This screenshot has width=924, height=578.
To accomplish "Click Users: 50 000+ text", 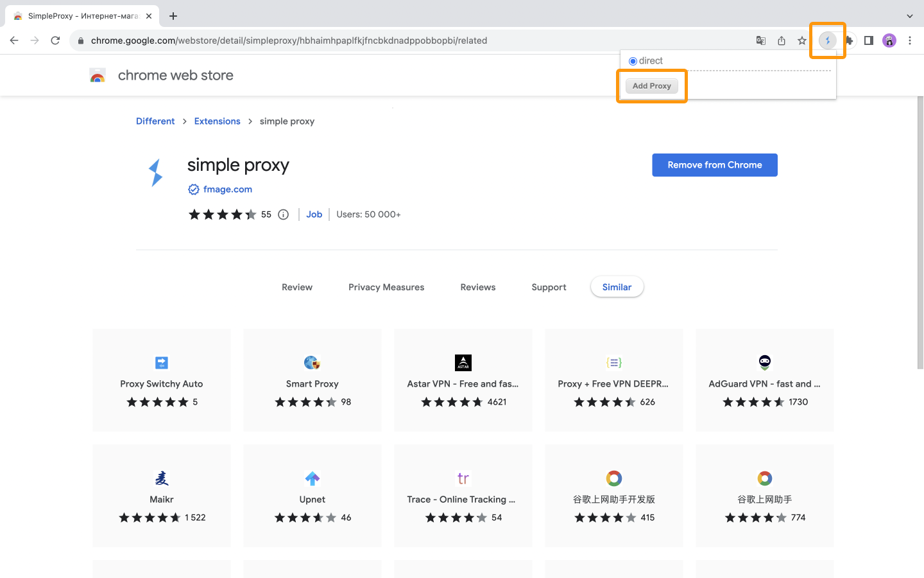I will tap(368, 215).
